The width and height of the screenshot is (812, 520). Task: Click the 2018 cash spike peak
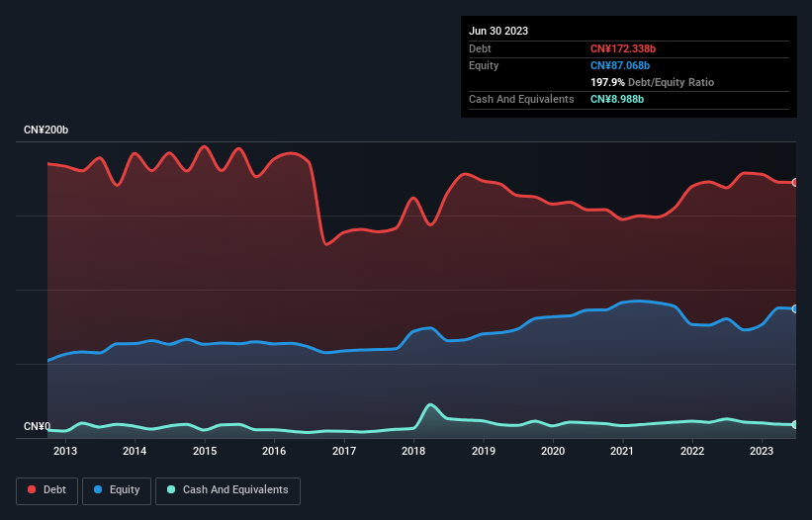(x=430, y=405)
